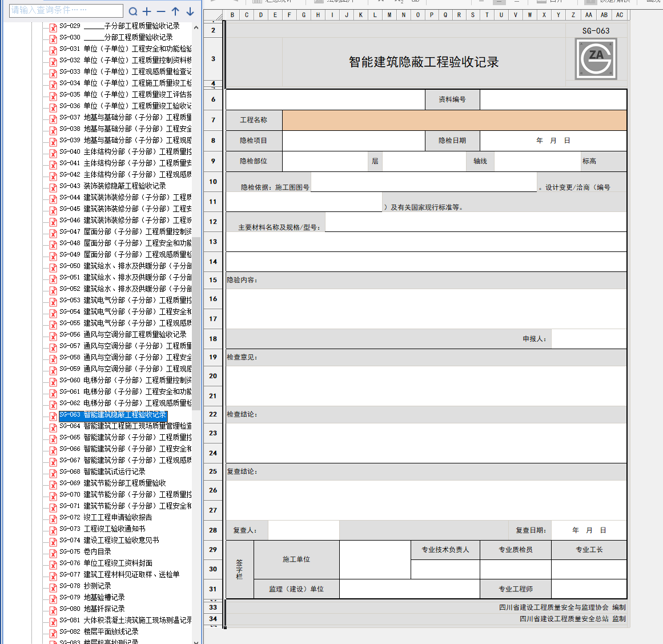Select column header AC
This screenshot has width=663, height=644.
tap(620, 15)
